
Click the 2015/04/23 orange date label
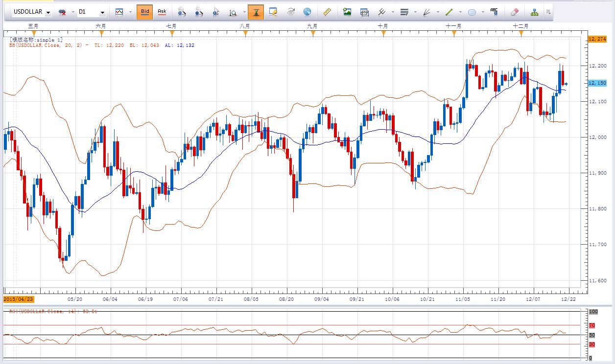pos(19,298)
